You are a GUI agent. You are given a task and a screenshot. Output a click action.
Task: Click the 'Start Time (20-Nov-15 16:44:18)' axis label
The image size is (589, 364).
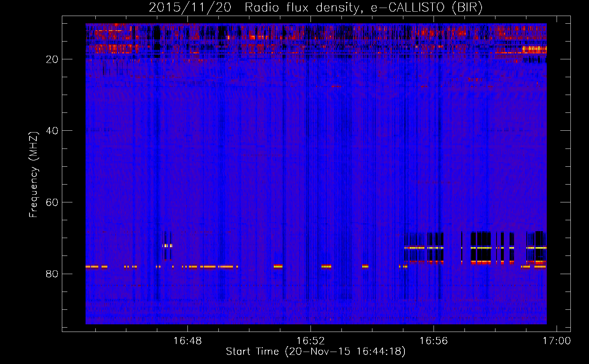click(x=316, y=352)
